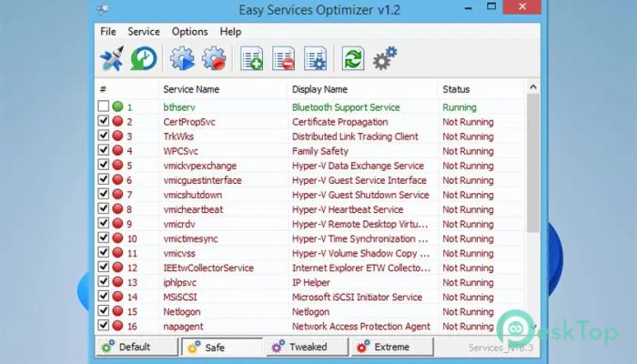Open the Options menu
The image size is (637, 364).
[x=189, y=32]
